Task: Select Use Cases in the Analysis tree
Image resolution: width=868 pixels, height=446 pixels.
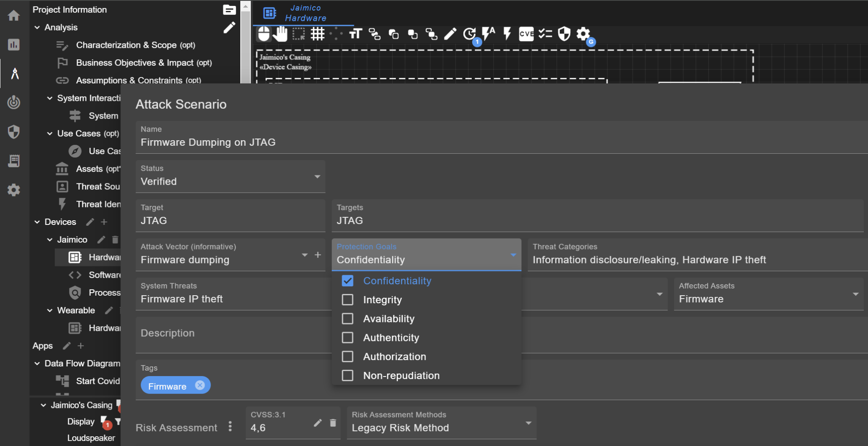Action: [x=81, y=133]
